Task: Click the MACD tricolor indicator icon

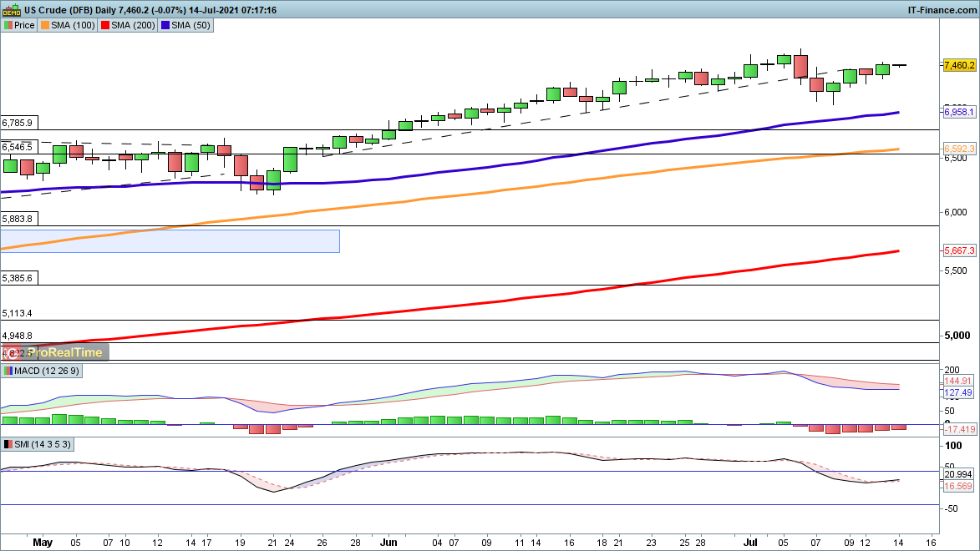Action: click(8, 371)
